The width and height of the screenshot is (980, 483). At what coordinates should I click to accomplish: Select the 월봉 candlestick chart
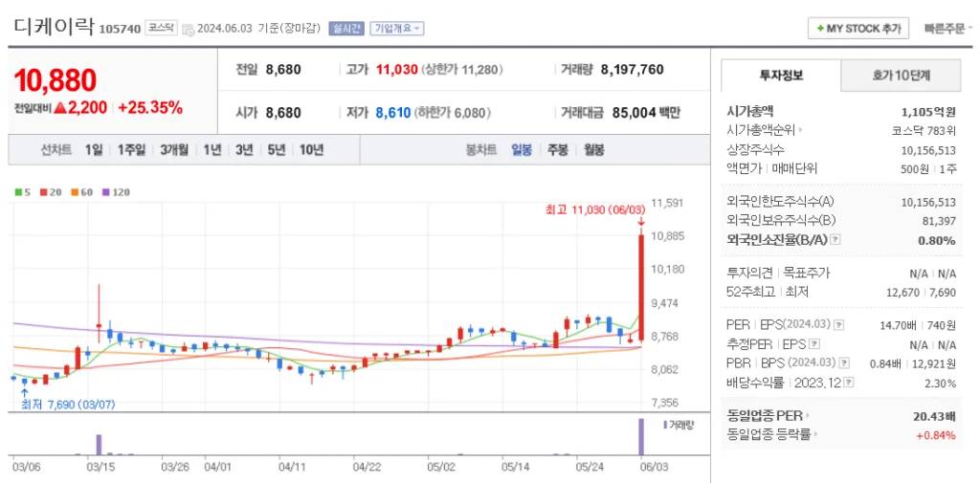tap(594, 150)
